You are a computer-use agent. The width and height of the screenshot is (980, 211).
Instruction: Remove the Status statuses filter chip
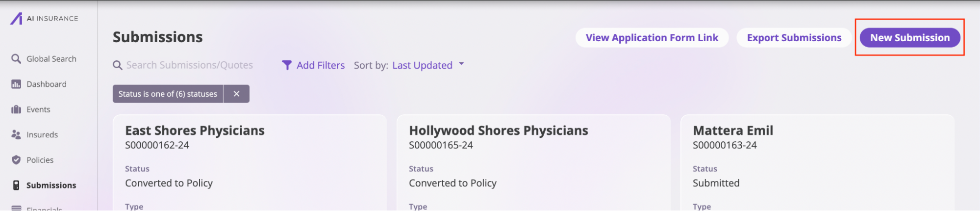tap(236, 94)
